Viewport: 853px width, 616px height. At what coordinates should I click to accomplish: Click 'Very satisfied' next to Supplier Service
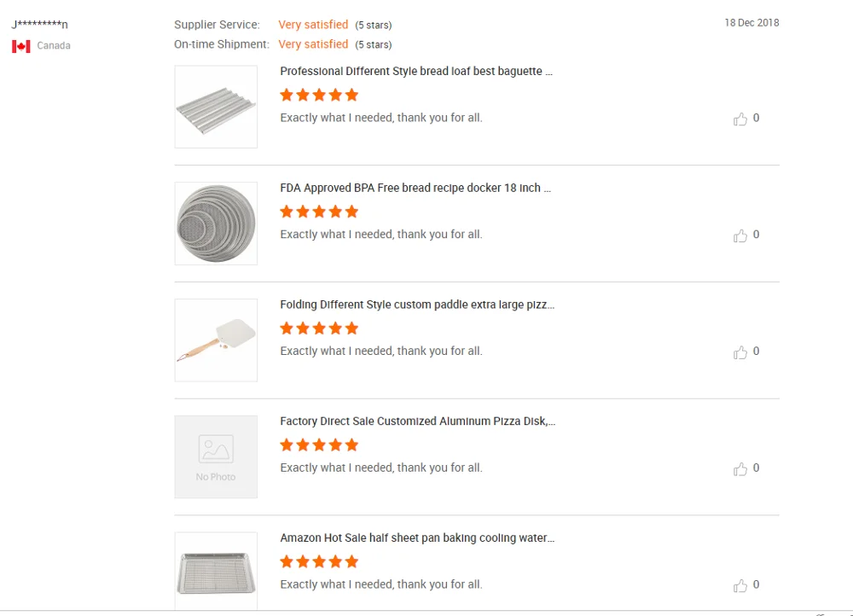coord(313,25)
